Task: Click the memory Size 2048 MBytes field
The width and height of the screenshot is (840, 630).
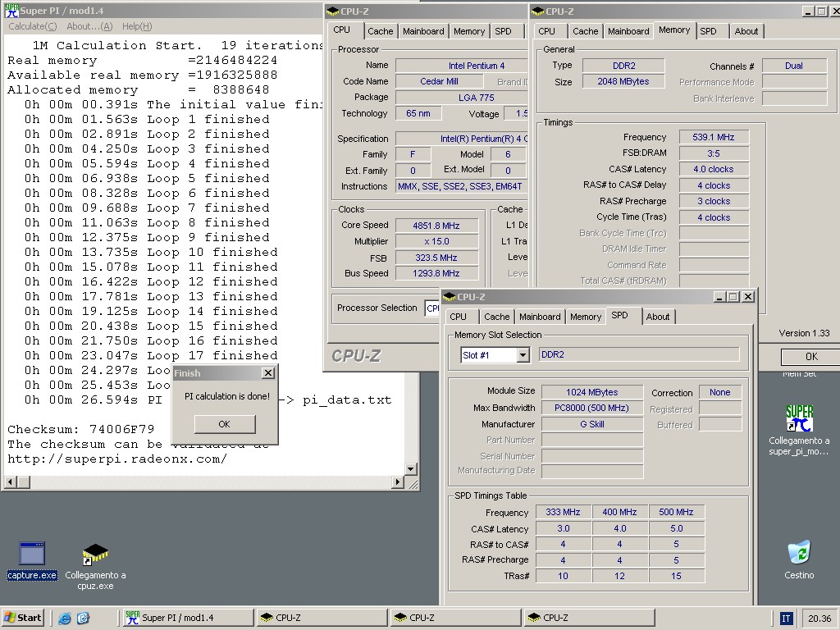Action: point(623,81)
